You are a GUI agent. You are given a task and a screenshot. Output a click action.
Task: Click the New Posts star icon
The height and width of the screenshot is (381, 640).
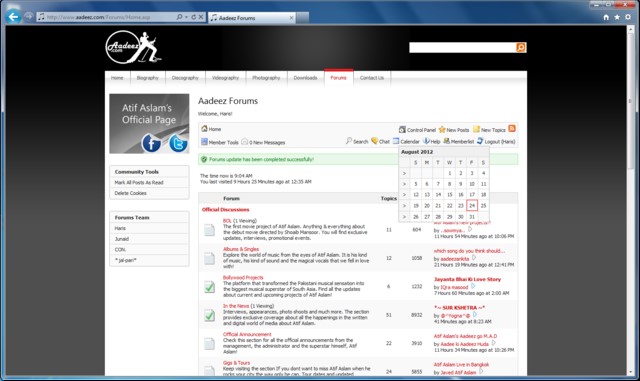[442, 129]
